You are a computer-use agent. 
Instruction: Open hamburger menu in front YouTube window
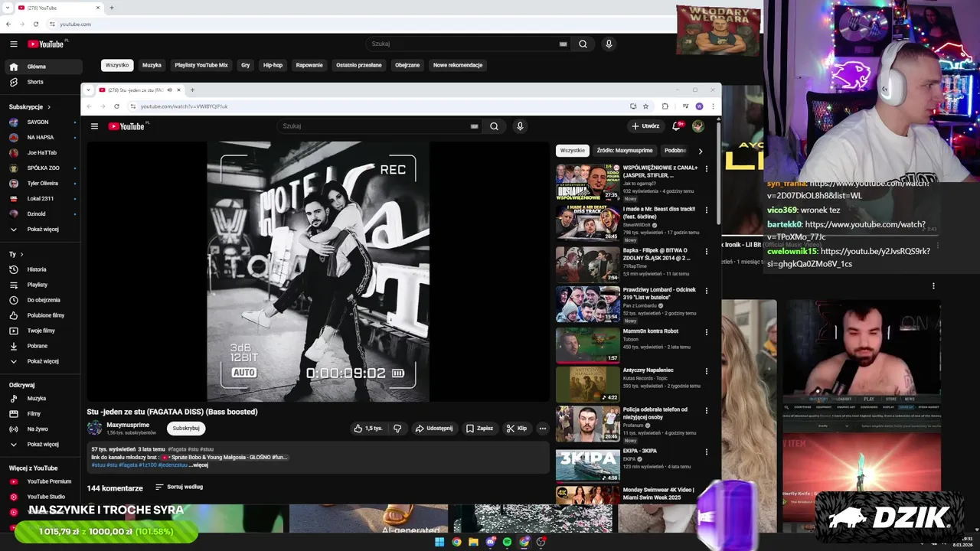[x=94, y=126]
